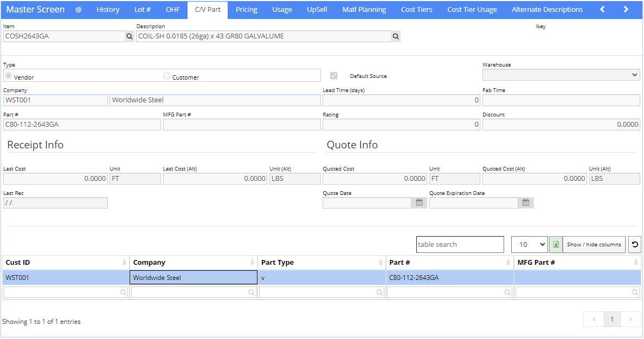Select table cell C80-112-2643GA
The image size is (644, 339).
[450, 278]
